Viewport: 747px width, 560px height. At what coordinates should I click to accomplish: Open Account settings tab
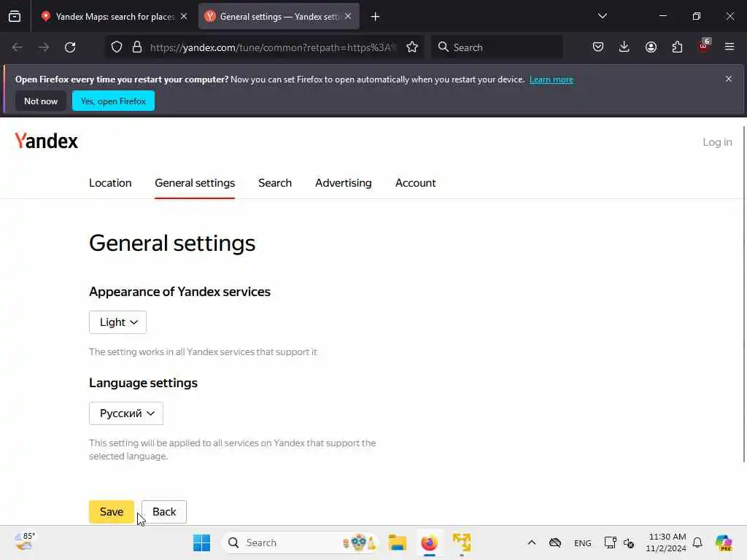(x=415, y=183)
